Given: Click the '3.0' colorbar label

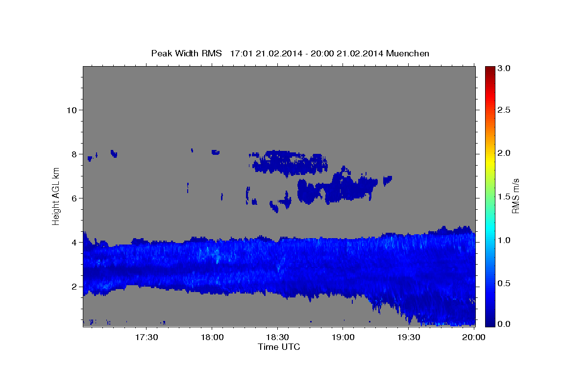Looking at the screenshot, I should pos(505,68).
